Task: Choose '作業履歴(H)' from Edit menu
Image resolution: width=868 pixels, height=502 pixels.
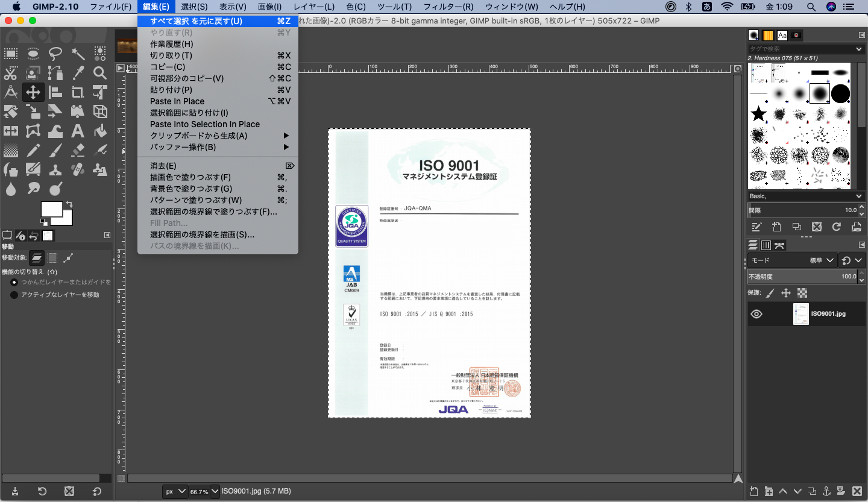Action: (x=218, y=44)
